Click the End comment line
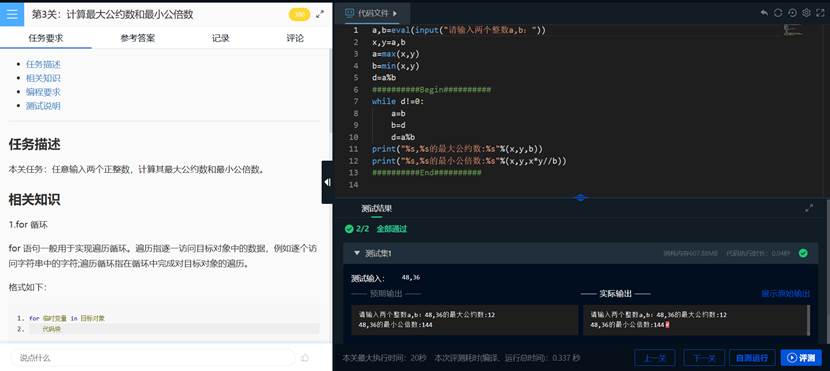This screenshot has width=830, height=371. 427,173
